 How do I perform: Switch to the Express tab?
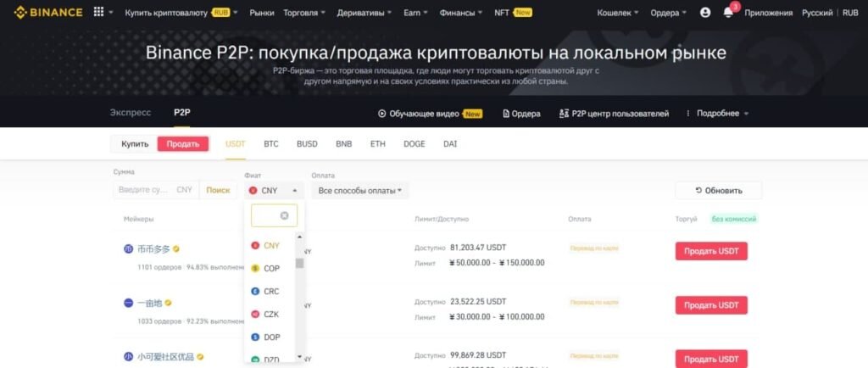(x=130, y=112)
